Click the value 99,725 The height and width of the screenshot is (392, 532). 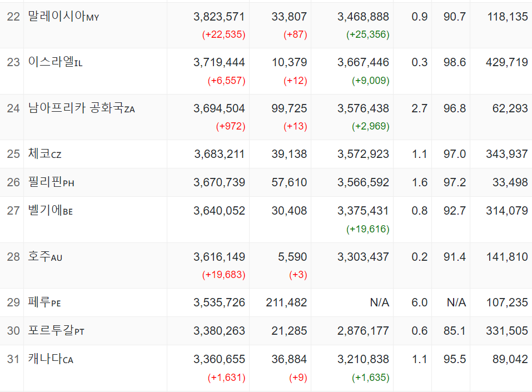(x=289, y=108)
